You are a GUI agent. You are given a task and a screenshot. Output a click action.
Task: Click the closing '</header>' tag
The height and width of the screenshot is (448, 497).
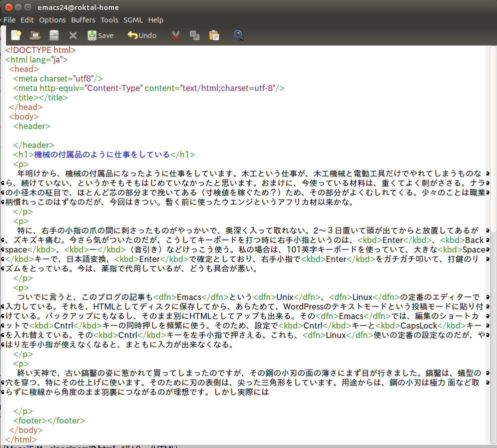coord(34,145)
